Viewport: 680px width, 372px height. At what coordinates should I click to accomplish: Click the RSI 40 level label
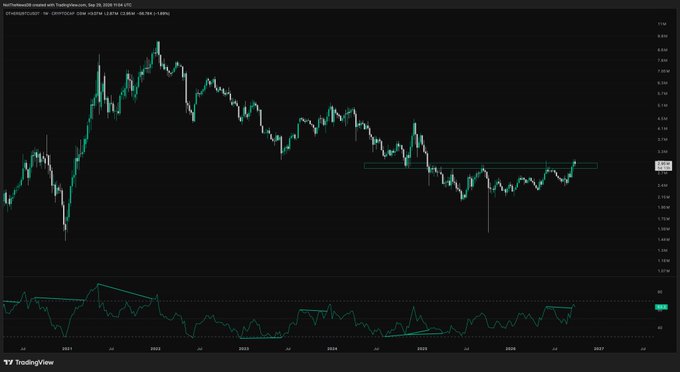660,328
